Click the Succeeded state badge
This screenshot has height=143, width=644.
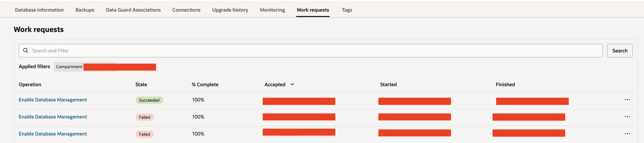pos(149,100)
